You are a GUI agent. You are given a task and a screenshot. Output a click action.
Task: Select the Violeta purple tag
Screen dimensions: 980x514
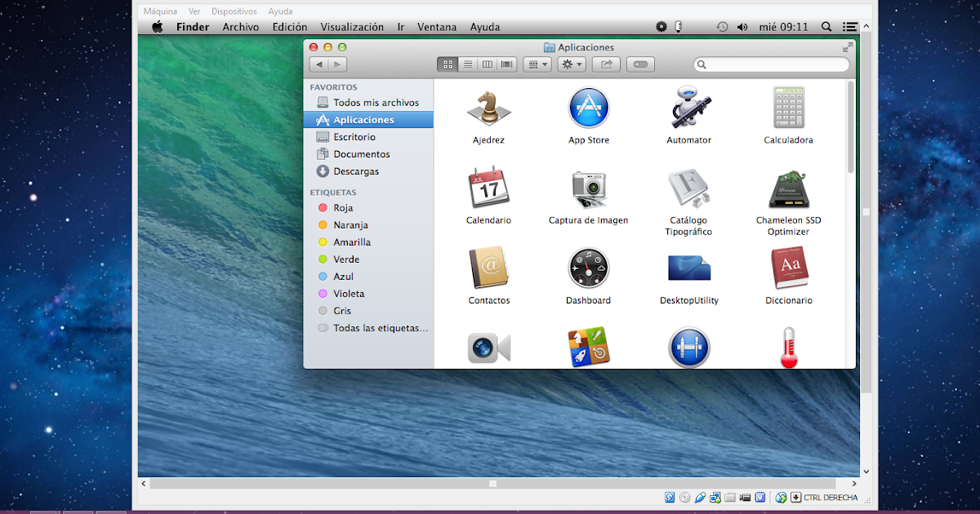click(x=368, y=294)
